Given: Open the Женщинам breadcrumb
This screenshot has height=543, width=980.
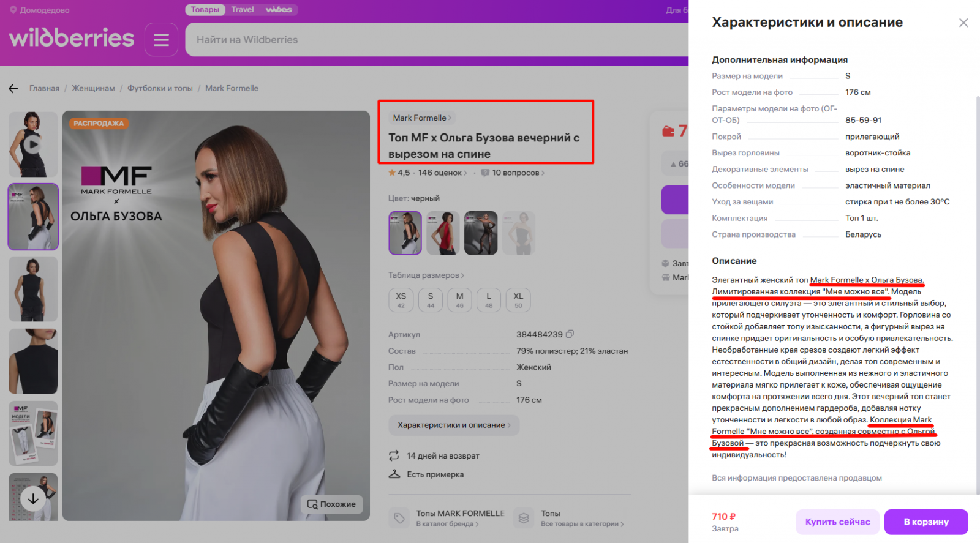Looking at the screenshot, I should [x=94, y=88].
